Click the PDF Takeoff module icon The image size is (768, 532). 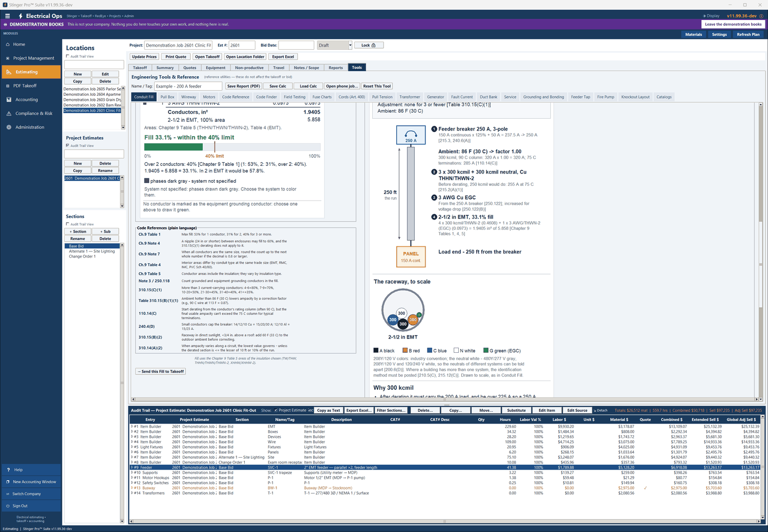point(8,86)
